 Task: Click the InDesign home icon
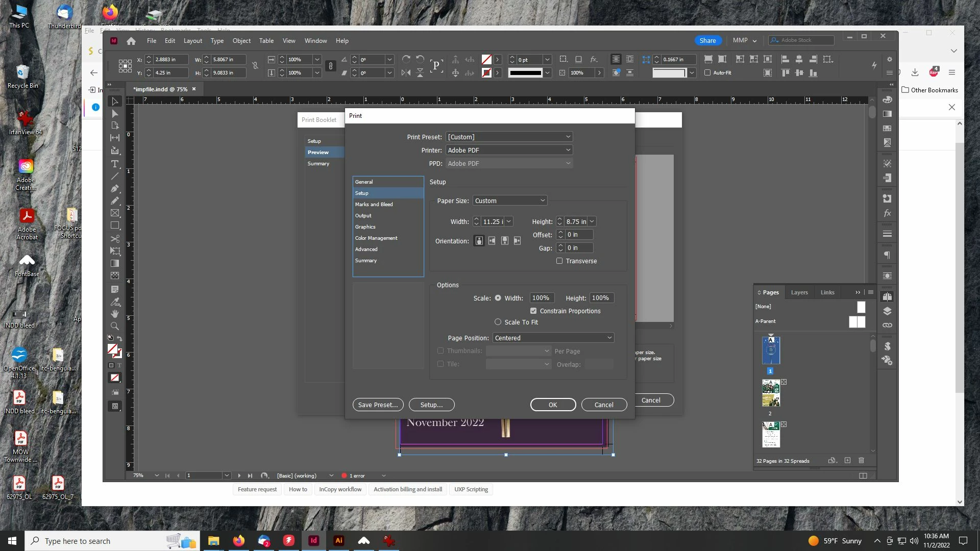point(131,41)
